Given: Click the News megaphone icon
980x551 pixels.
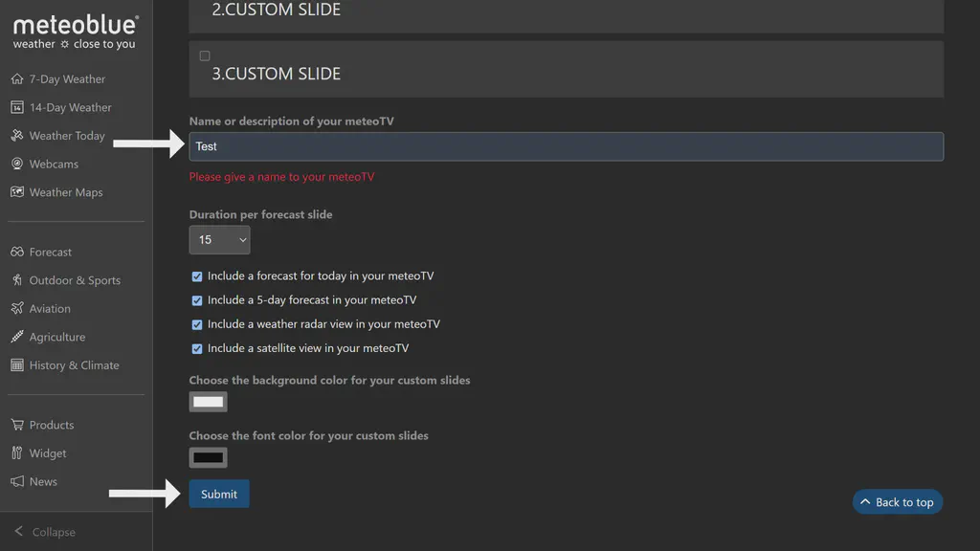Looking at the screenshot, I should pos(17,482).
